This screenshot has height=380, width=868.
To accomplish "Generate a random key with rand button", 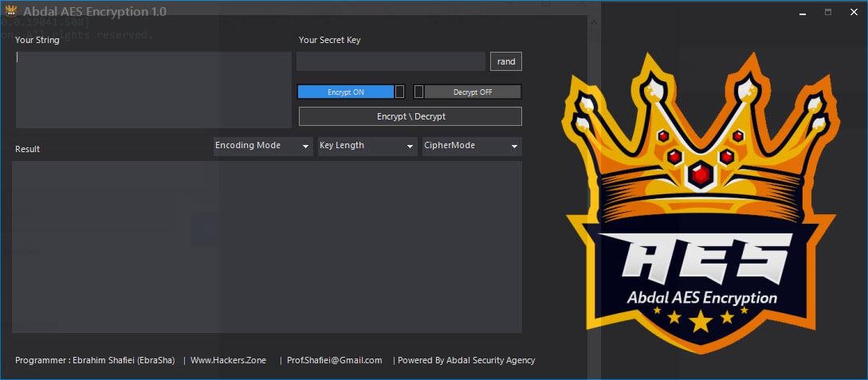I will tap(506, 61).
